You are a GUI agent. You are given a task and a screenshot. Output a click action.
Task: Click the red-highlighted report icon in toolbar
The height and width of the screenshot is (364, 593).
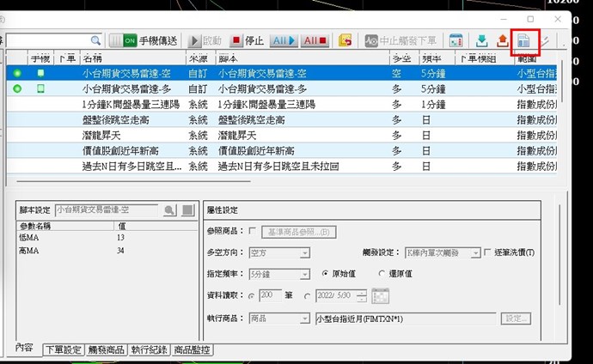click(x=524, y=41)
